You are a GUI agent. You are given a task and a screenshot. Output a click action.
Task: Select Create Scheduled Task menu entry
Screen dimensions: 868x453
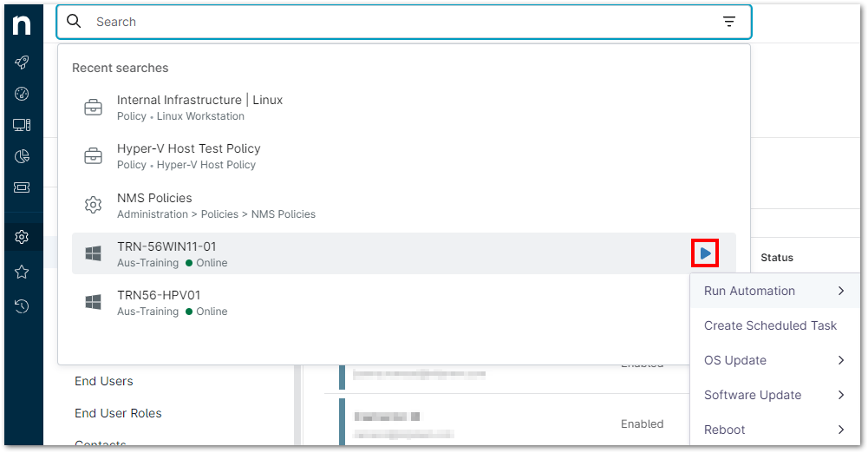770,325
